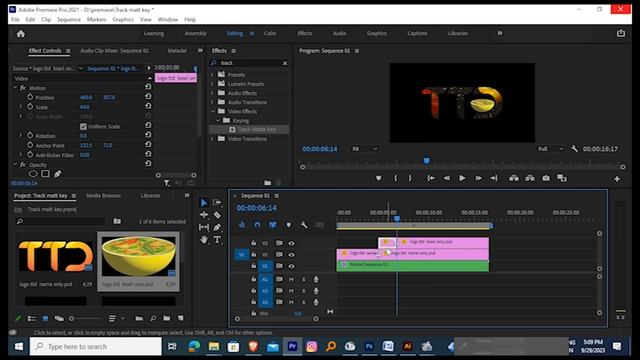The height and width of the screenshot is (360, 640).
Task: Select free draw bezier pen mask
Action: (58, 174)
